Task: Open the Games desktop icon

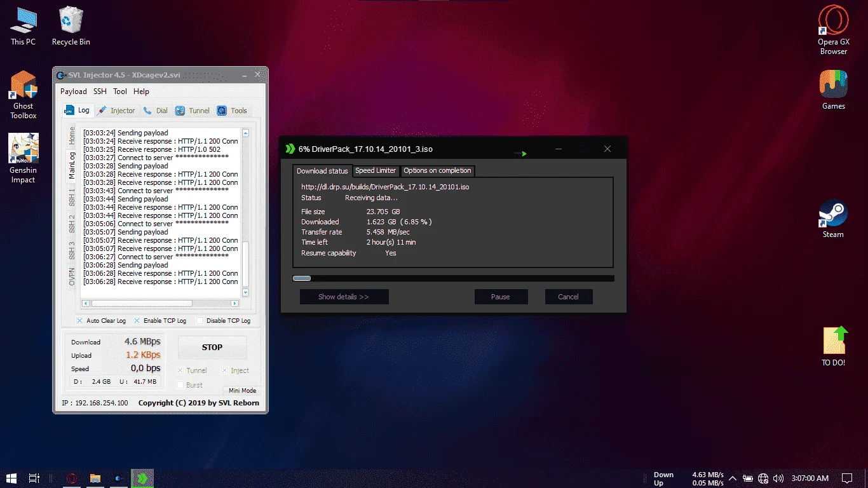Action: click(x=833, y=90)
